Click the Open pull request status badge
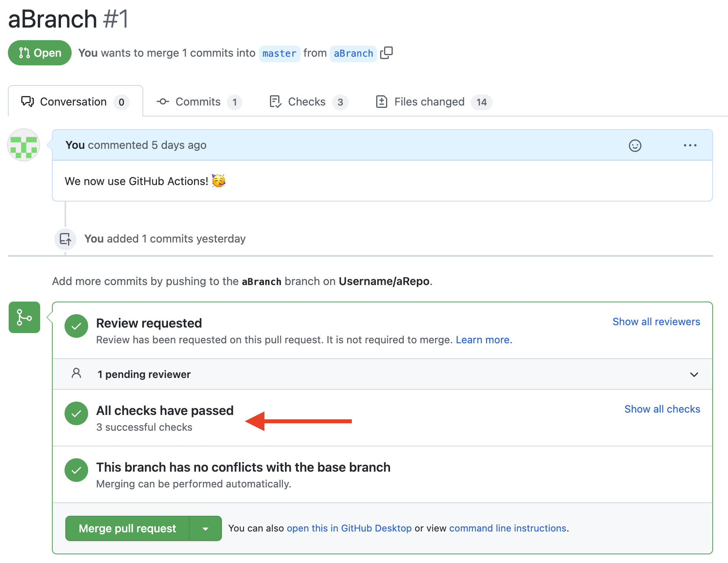This screenshot has width=728, height=563. click(40, 53)
